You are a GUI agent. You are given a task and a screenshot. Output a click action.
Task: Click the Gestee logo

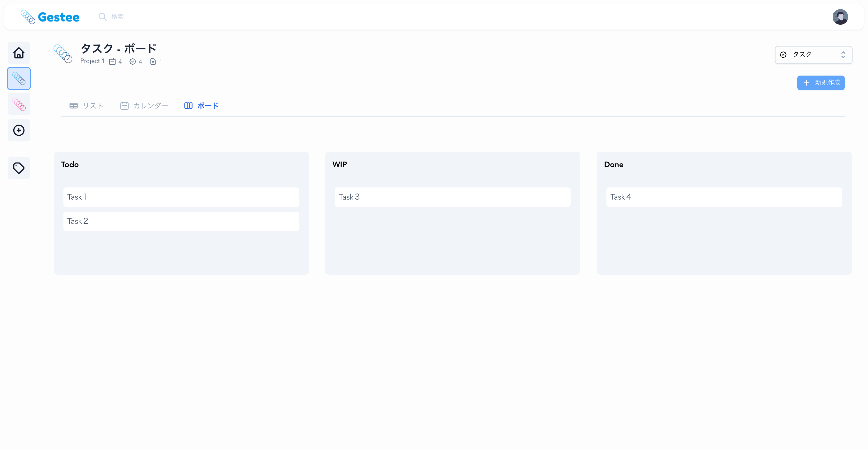50,17
